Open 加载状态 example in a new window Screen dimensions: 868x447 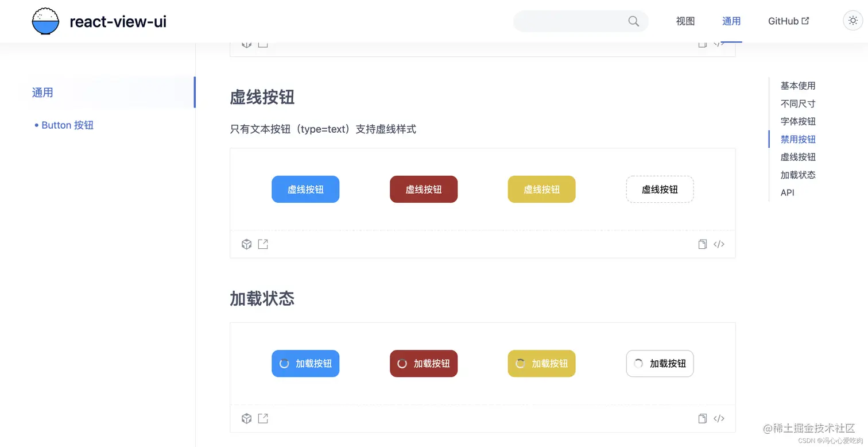pos(263,418)
